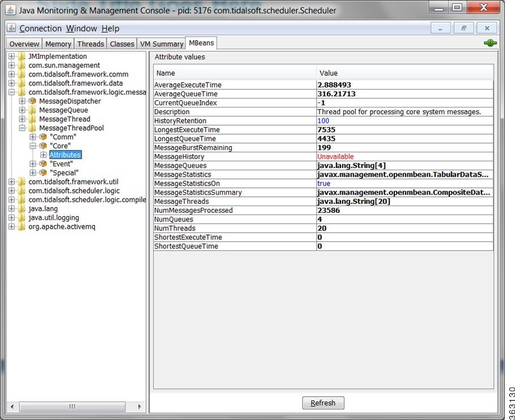Switch to the Threads tab
Image resolution: width=515 pixels, height=420 pixels.
[x=91, y=44]
